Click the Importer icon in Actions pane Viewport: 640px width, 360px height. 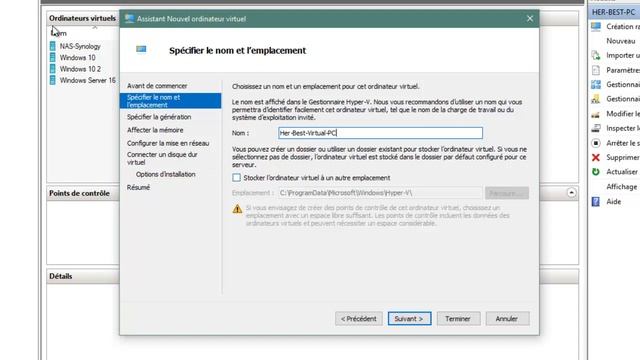(x=596, y=55)
